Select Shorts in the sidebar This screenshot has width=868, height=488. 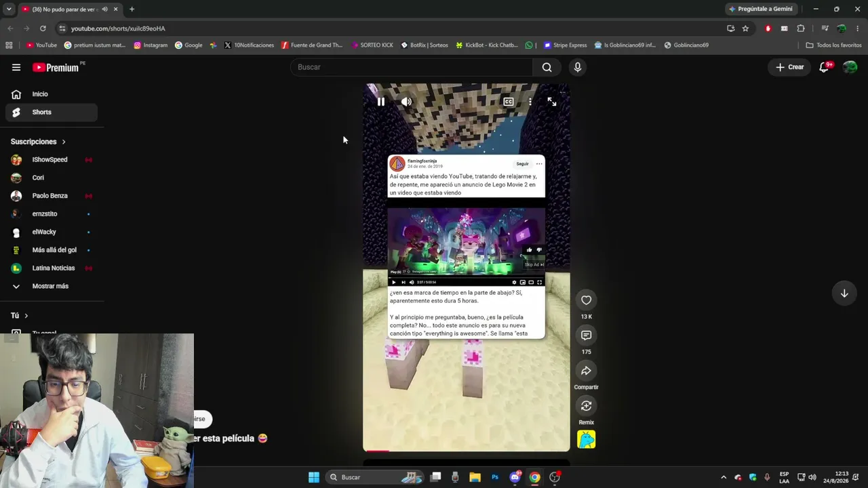pyautogui.click(x=51, y=113)
